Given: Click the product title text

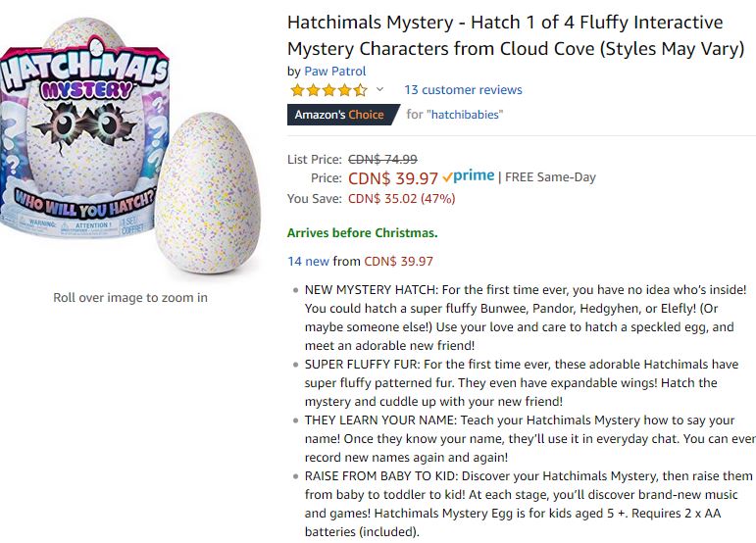Looking at the screenshot, I should [x=516, y=35].
